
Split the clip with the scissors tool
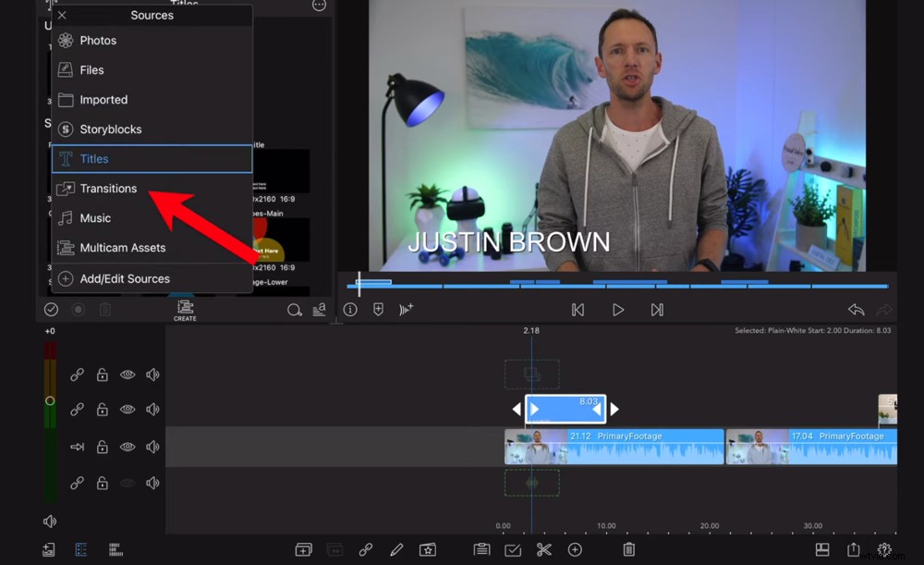(544, 549)
